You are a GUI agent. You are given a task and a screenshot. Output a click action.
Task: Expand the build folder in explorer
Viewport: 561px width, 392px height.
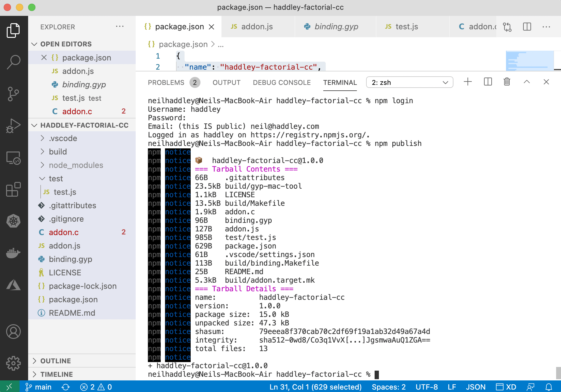pos(58,152)
